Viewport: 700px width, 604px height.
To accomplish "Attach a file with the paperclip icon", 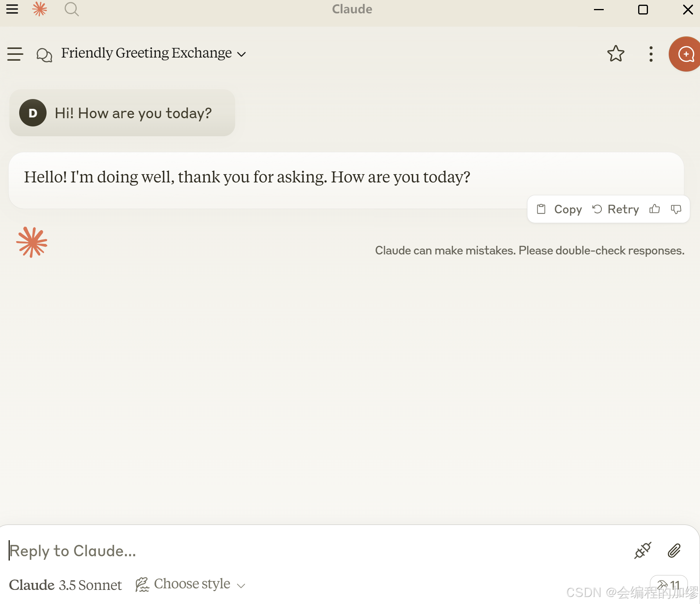I will [674, 550].
